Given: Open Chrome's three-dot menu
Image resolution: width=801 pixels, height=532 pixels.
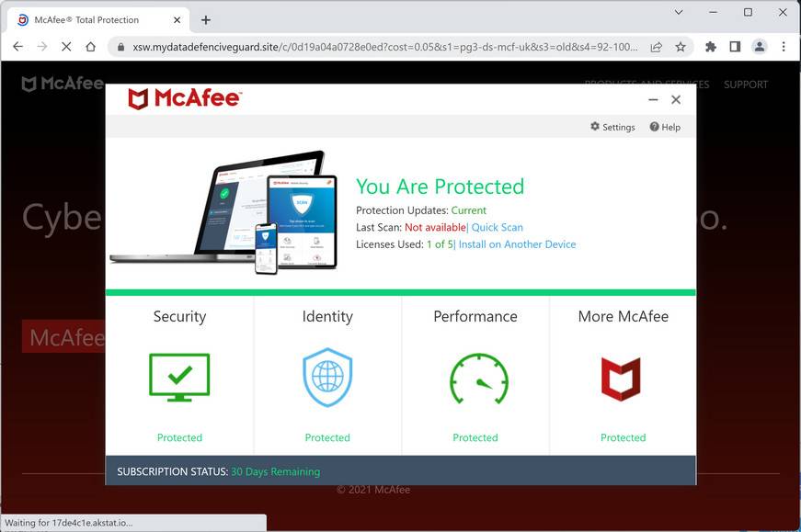Looking at the screenshot, I should [783, 46].
